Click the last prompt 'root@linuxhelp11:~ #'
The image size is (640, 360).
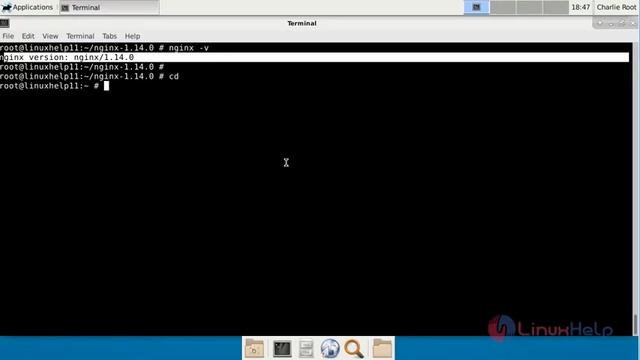click(49, 86)
